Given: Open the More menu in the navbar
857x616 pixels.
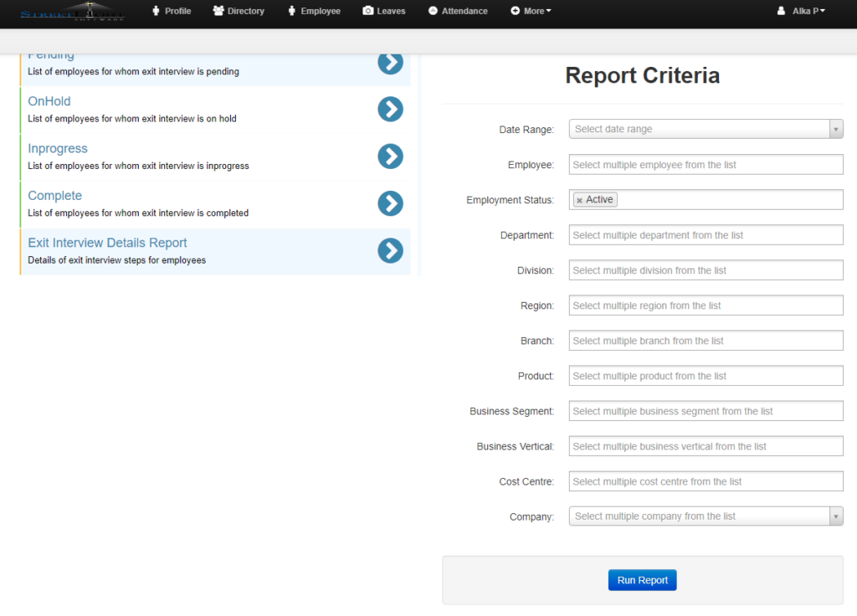Looking at the screenshot, I should tap(531, 11).
